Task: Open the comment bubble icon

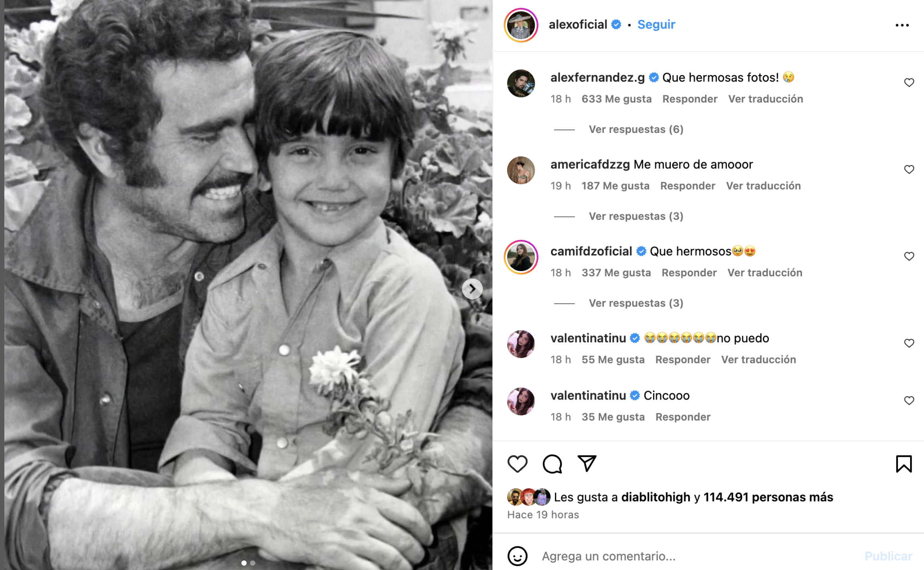Action: [552, 464]
